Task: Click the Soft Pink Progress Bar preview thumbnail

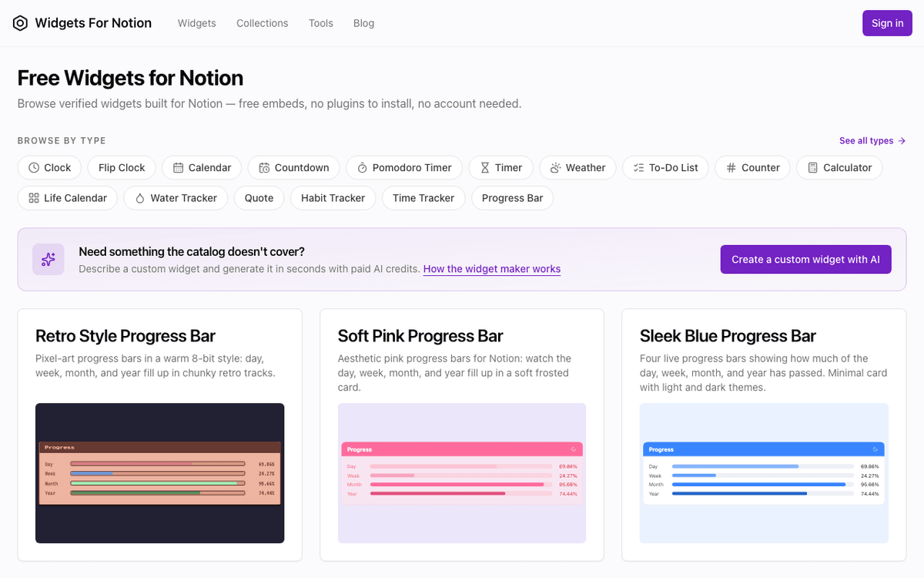Action: tap(462, 473)
